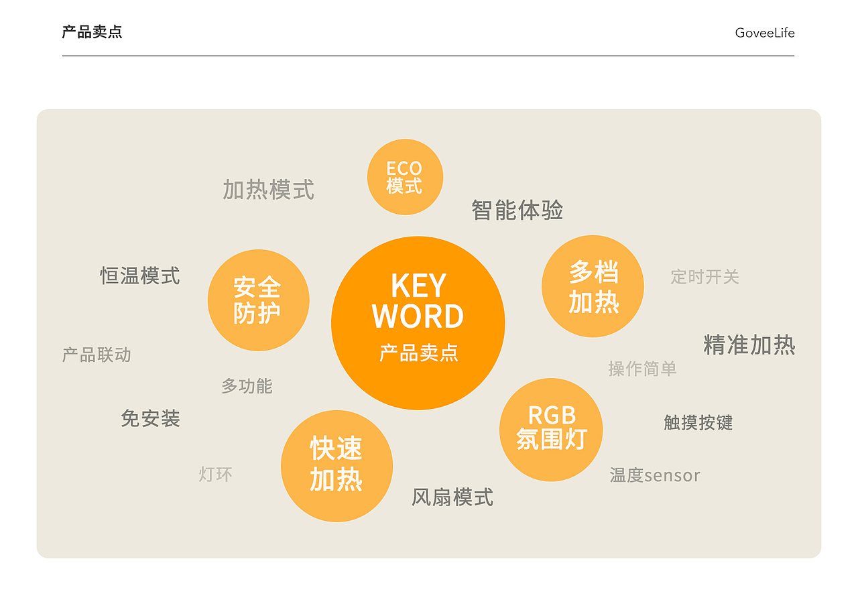Click the 触摸按键 label
The width and height of the screenshot is (858, 616).
point(698,422)
